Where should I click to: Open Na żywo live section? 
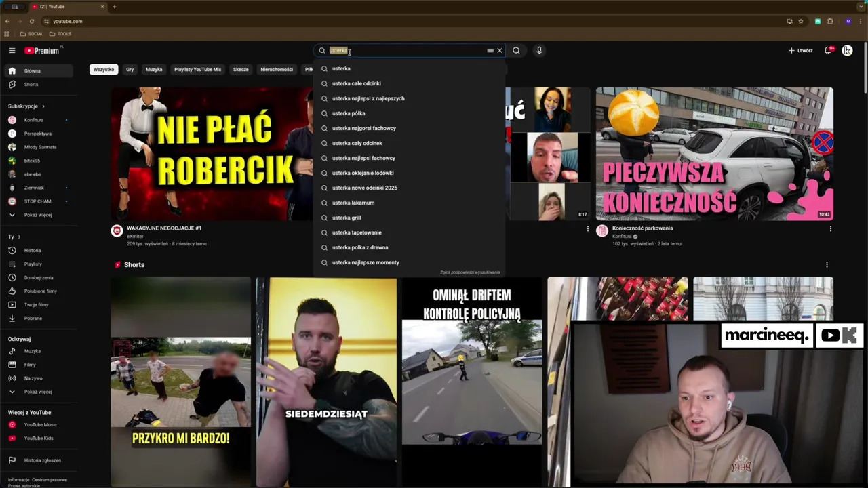(x=40, y=378)
